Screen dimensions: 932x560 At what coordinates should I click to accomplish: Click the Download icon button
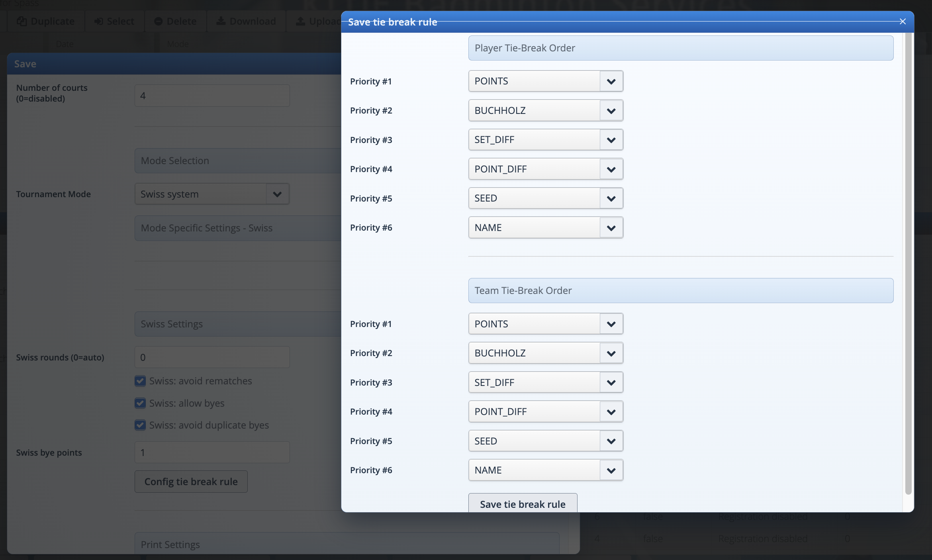pos(221,21)
